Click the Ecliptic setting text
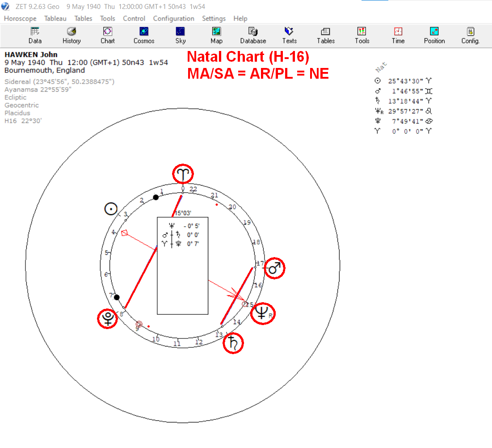The width and height of the screenshot is (492, 448). point(15,97)
